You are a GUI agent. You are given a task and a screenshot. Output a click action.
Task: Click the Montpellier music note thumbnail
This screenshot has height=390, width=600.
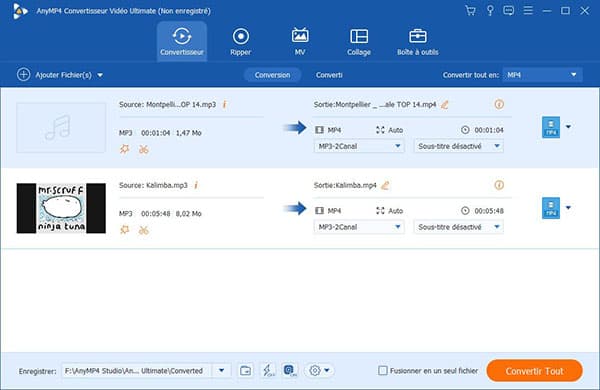(61, 127)
